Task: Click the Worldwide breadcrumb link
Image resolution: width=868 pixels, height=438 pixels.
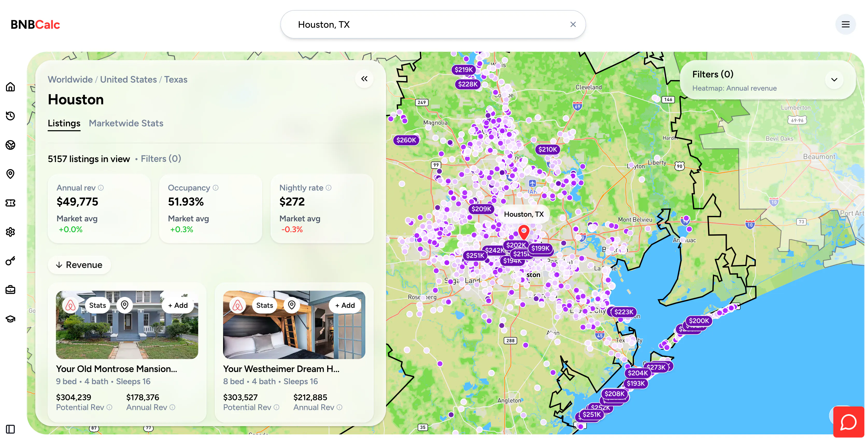Action: click(70, 79)
